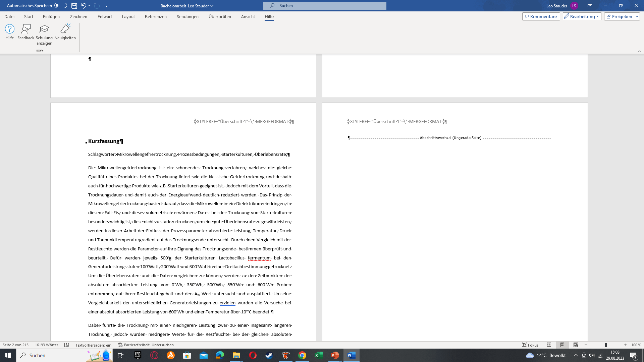
Task: Switch to Lesemodus view icon
Action: (x=549, y=345)
